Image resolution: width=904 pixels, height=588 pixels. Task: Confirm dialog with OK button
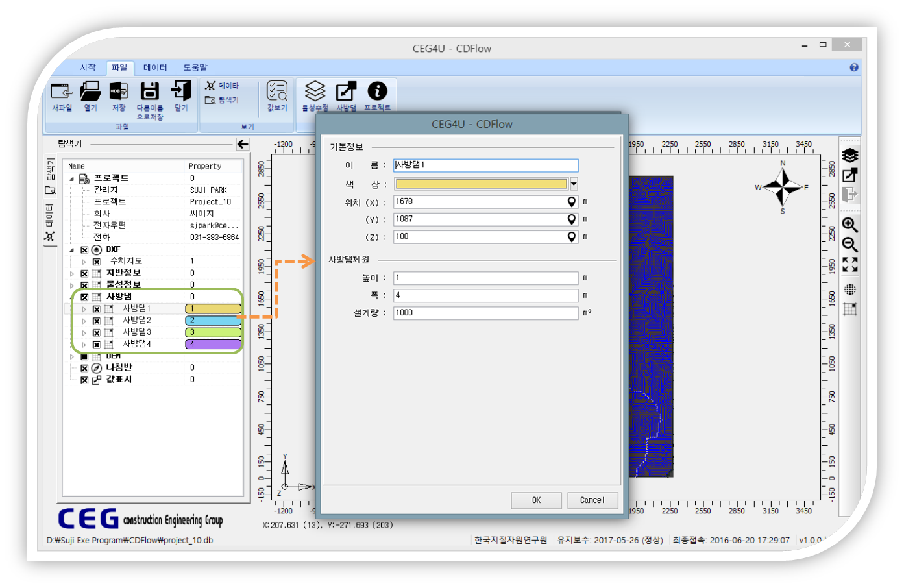point(536,500)
